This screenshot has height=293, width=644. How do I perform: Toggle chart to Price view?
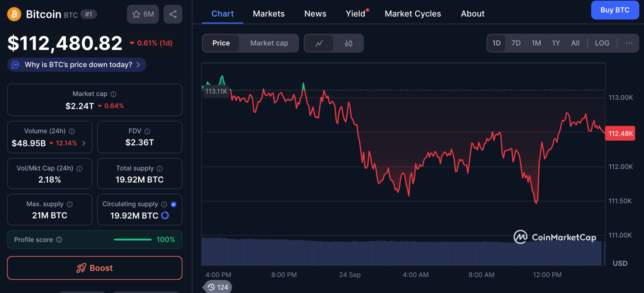221,43
